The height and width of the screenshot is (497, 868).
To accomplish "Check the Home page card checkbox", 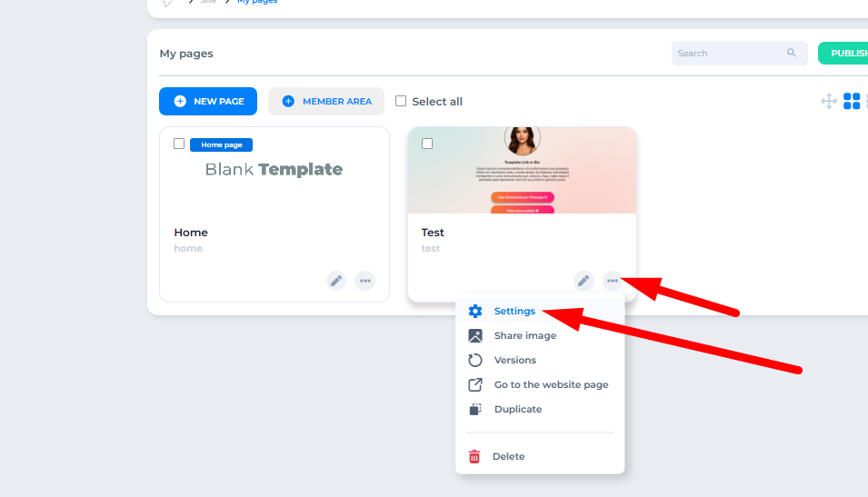I will [179, 144].
